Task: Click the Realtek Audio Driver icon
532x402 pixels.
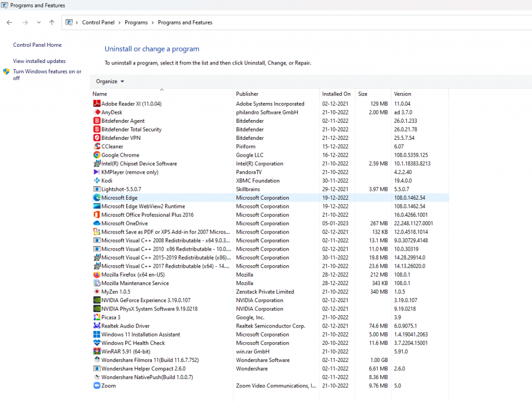Action: 97,326
